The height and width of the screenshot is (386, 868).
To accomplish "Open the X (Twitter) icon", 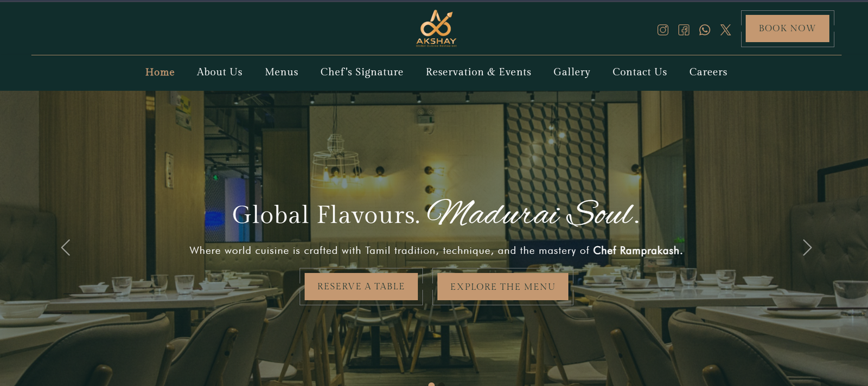I will [x=725, y=30].
